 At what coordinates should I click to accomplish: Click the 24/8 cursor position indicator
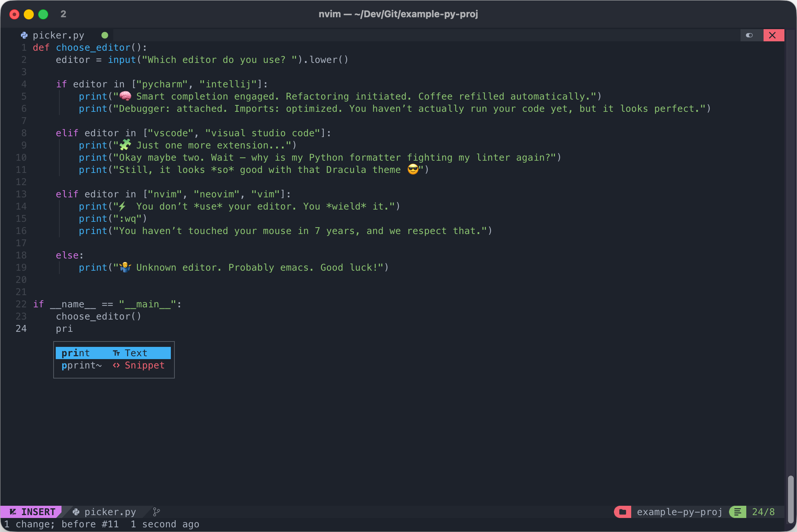(x=763, y=512)
